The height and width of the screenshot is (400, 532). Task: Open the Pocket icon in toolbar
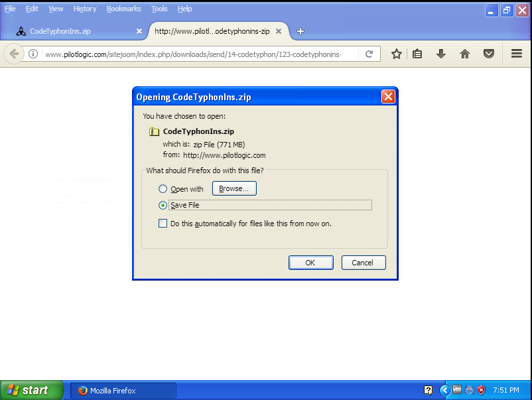tap(489, 54)
